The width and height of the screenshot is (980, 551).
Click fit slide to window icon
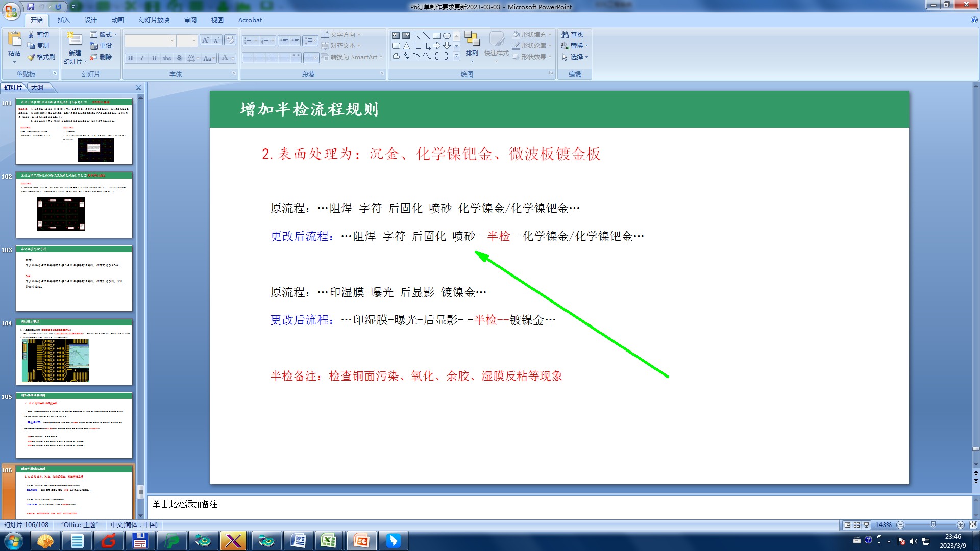[973, 525]
